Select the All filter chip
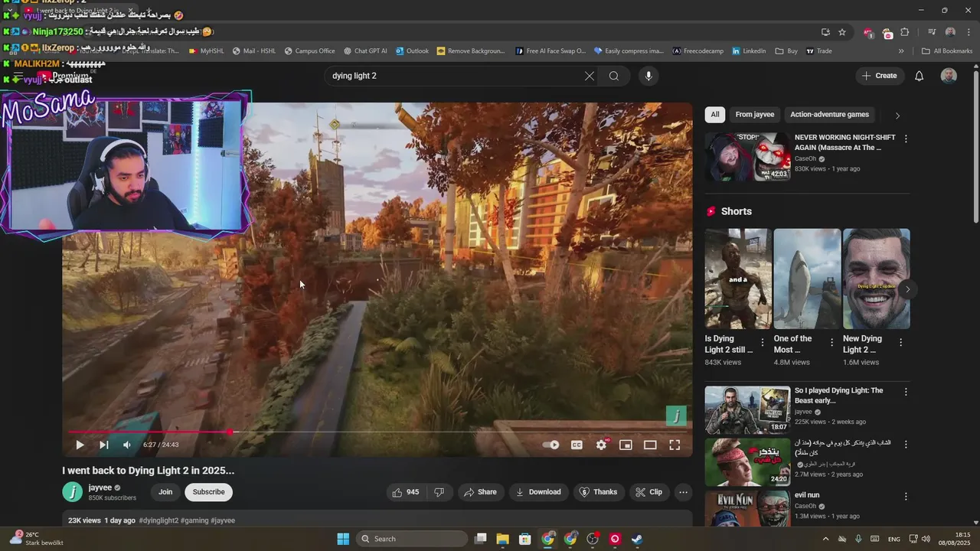Screen dimensions: 980x551 click(x=715, y=115)
